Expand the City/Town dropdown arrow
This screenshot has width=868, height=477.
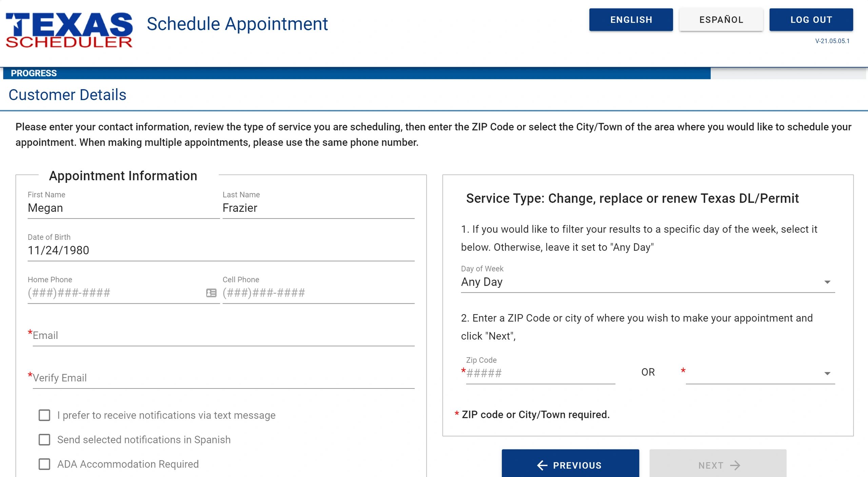click(x=827, y=373)
